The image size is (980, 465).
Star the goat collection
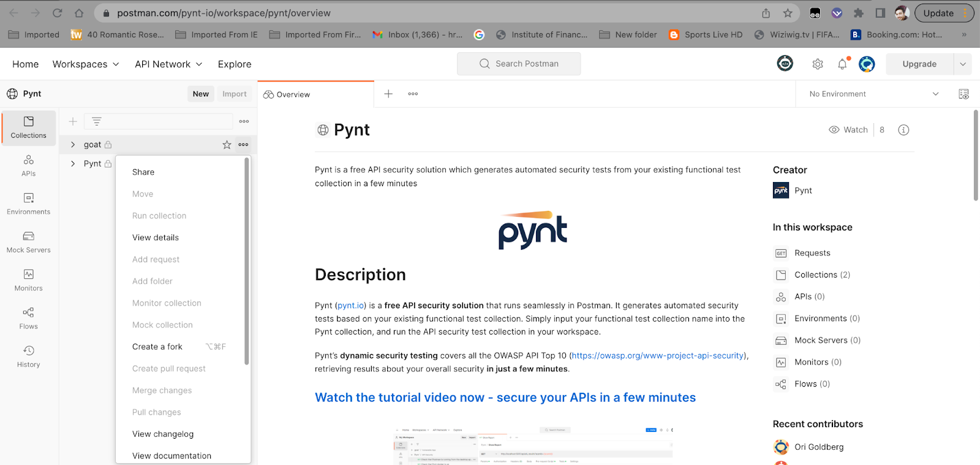[227, 145]
